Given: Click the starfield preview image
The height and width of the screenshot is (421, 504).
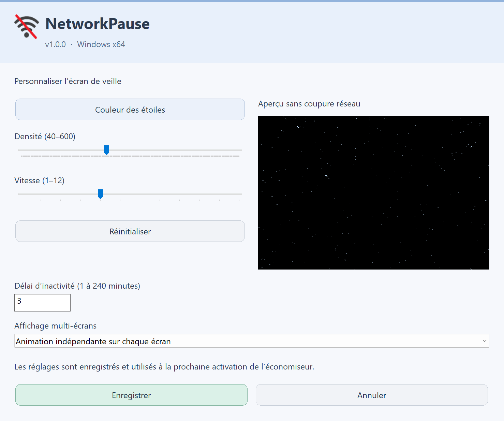Looking at the screenshot, I should tap(374, 193).
